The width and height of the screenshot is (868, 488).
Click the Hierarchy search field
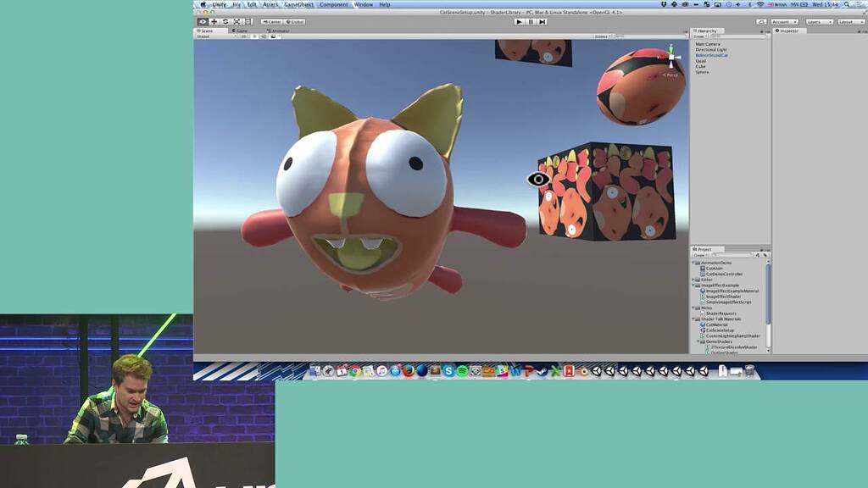(x=737, y=35)
